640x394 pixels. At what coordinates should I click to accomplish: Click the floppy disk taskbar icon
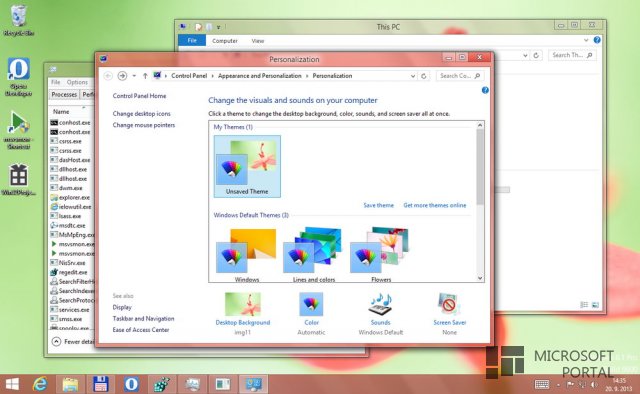(100, 384)
